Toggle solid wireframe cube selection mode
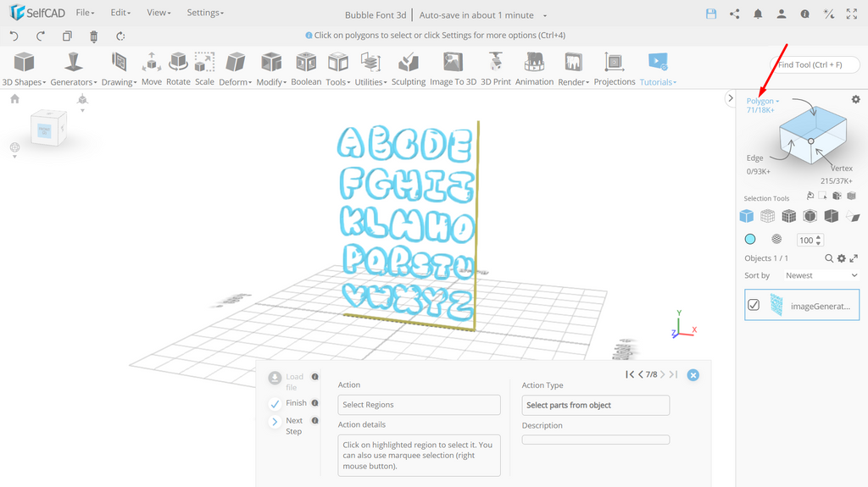The width and height of the screenshot is (868, 487). point(789,216)
